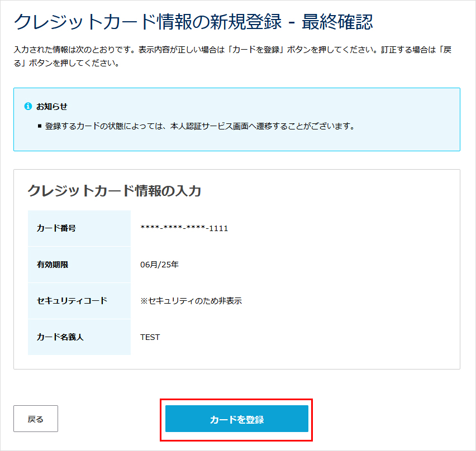
Task: Click the cardholder name value TEST
Action: coord(149,337)
